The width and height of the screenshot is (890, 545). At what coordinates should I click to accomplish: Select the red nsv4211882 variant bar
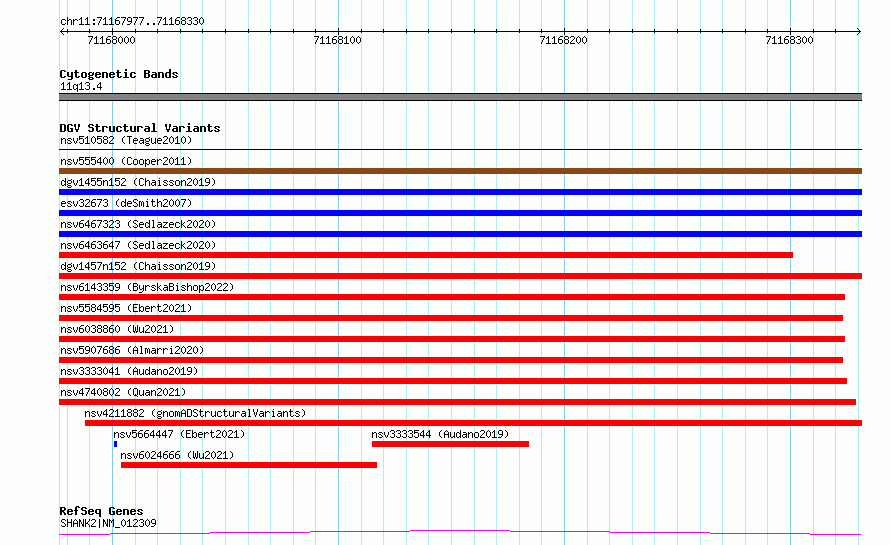[x=473, y=423]
